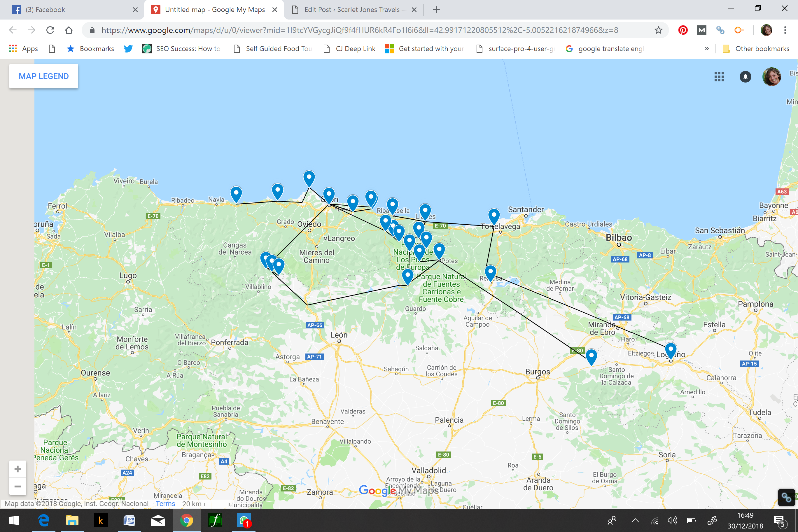This screenshot has height=532, width=798.
Task: Bookmark this page with star icon
Action: (658, 30)
